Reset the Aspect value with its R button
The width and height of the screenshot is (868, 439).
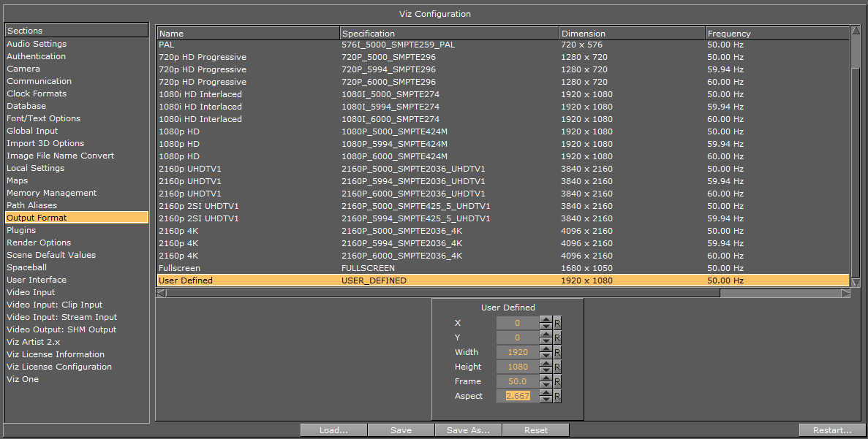coord(557,396)
